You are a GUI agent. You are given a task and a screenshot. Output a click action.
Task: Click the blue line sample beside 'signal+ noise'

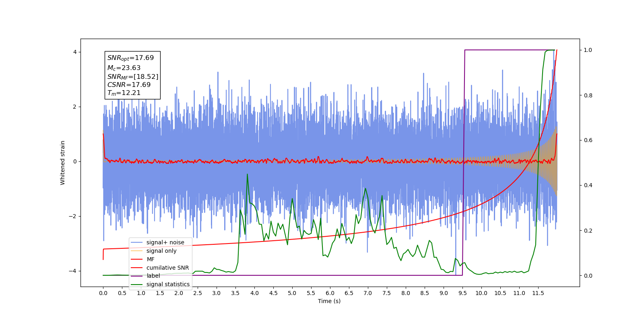(x=137, y=242)
